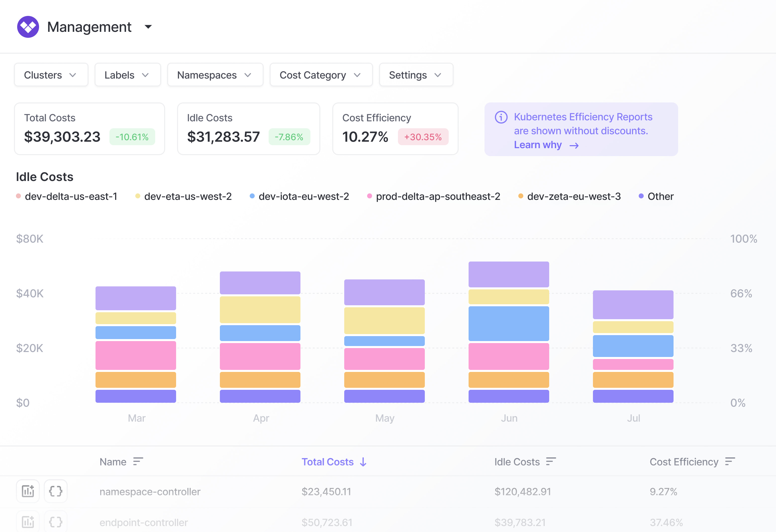Open the Clusters filter dropdown
The image size is (776, 532).
pos(51,75)
